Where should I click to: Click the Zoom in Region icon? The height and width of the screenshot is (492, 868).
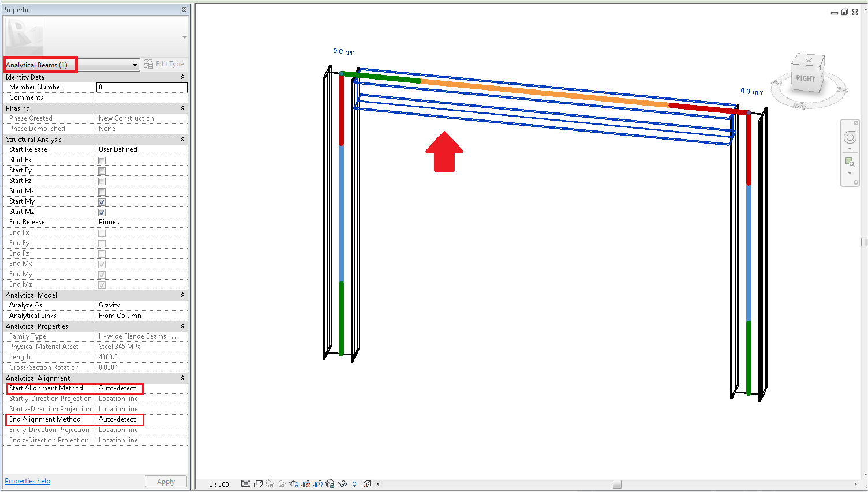(x=850, y=162)
